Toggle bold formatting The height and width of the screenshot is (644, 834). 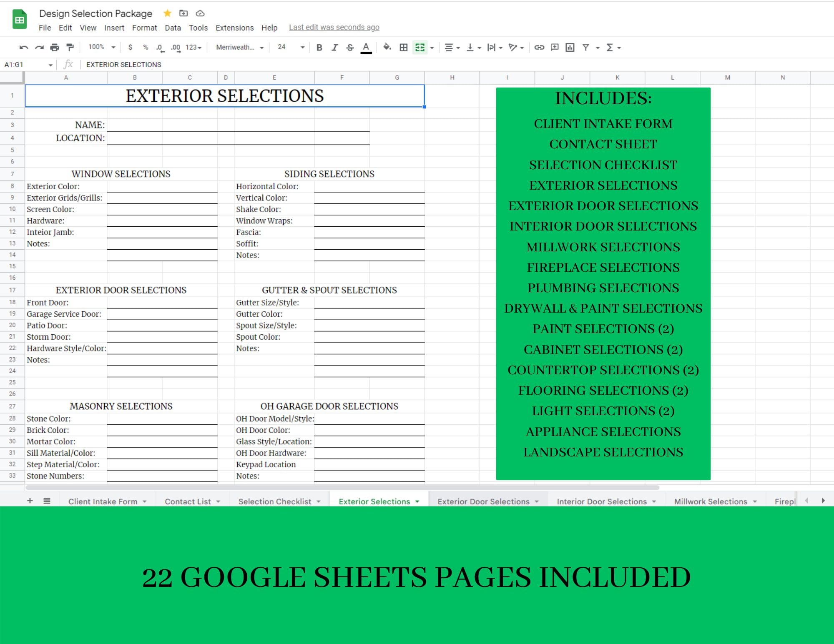(x=319, y=48)
